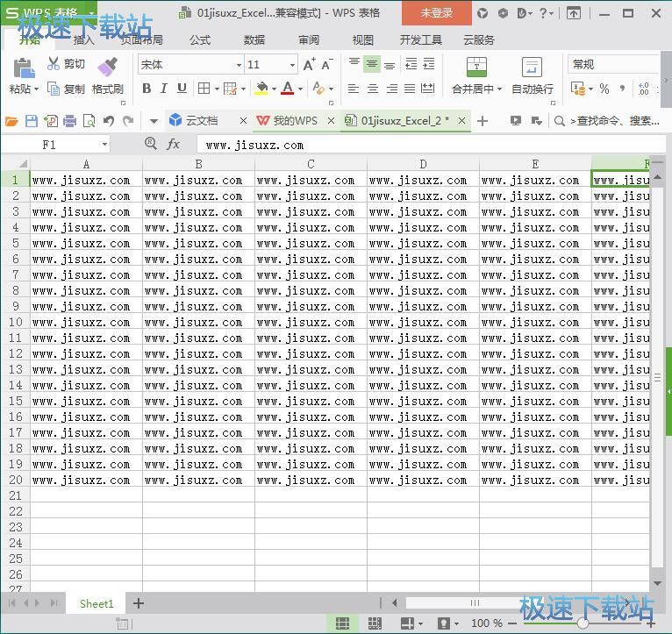Open the 插入 Insert tab
The height and width of the screenshot is (634, 672).
(x=83, y=40)
